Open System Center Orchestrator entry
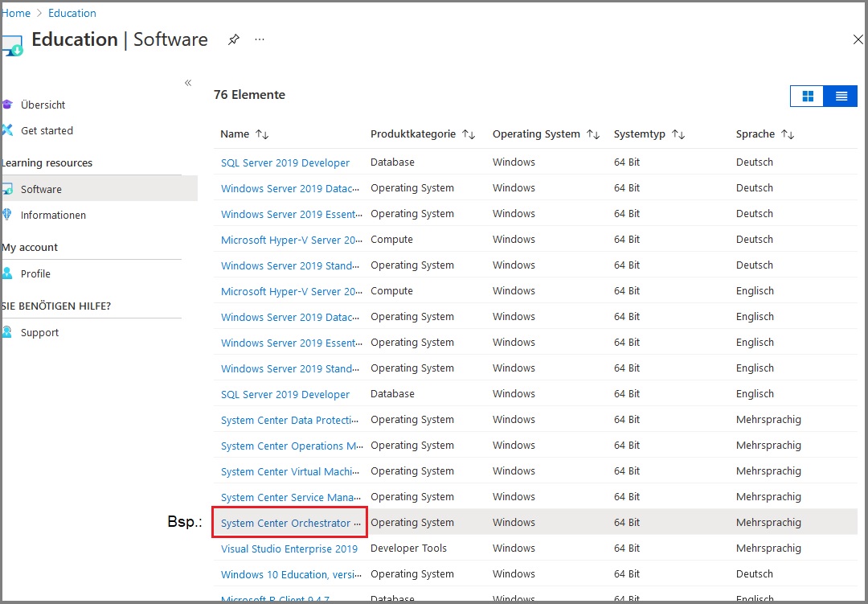The width and height of the screenshot is (868, 604). [286, 523]
